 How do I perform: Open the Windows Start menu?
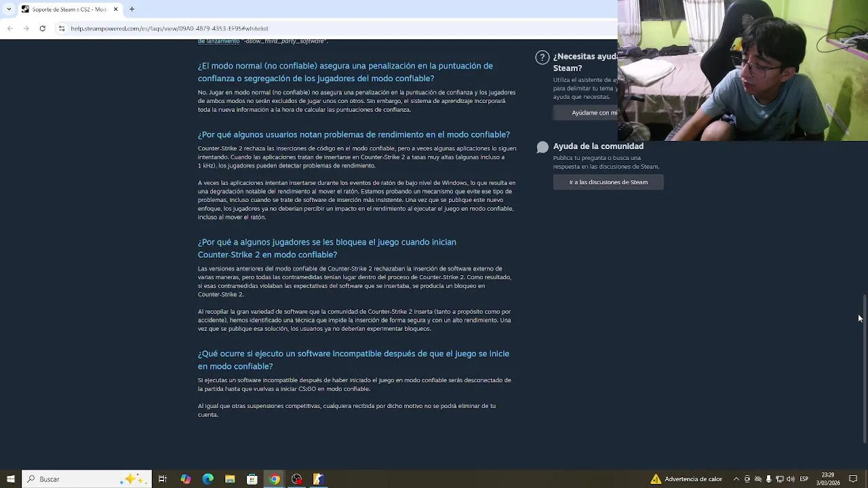pos(10,479)
